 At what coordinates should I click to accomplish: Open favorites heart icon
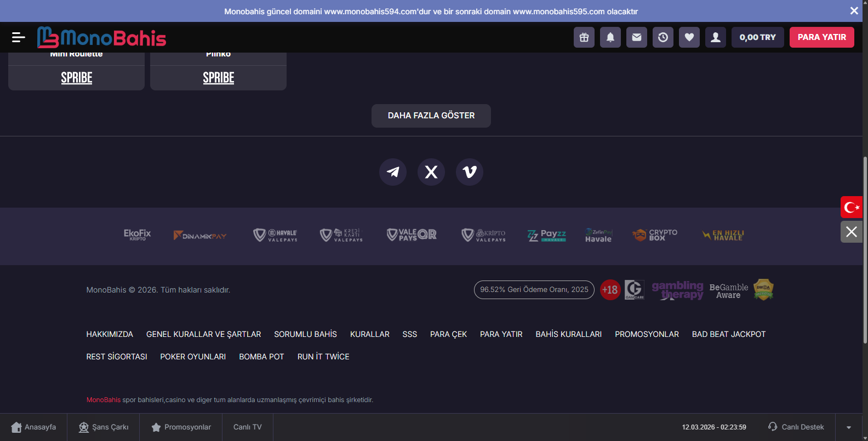[x=689, y=37]
